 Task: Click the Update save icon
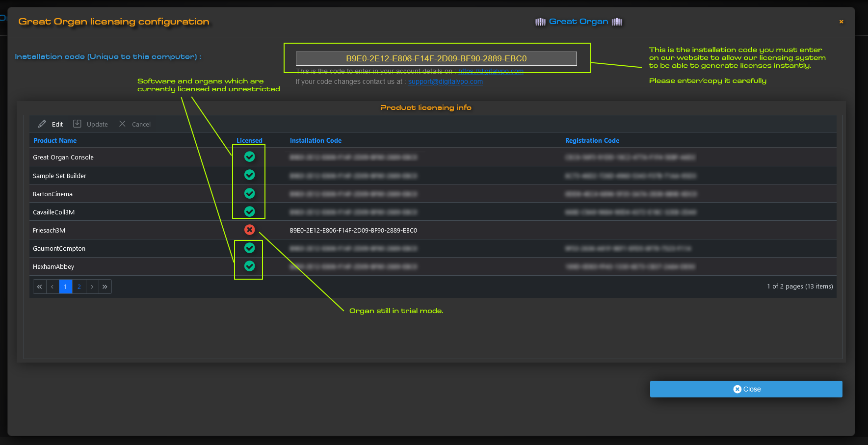coord(77,124)
